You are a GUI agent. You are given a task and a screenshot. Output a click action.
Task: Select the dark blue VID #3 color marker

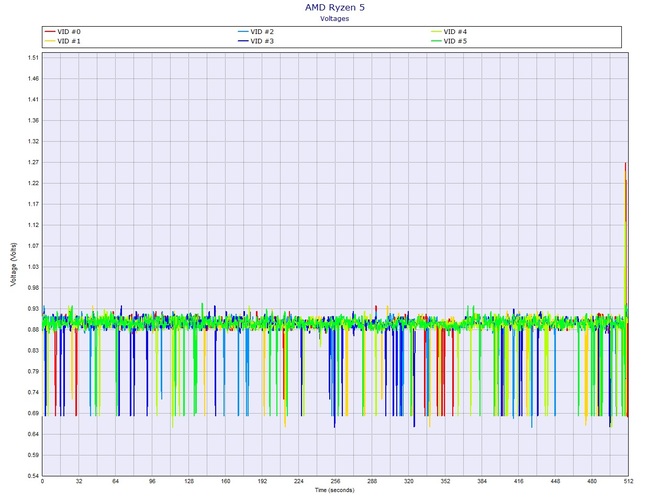(243, 41)
